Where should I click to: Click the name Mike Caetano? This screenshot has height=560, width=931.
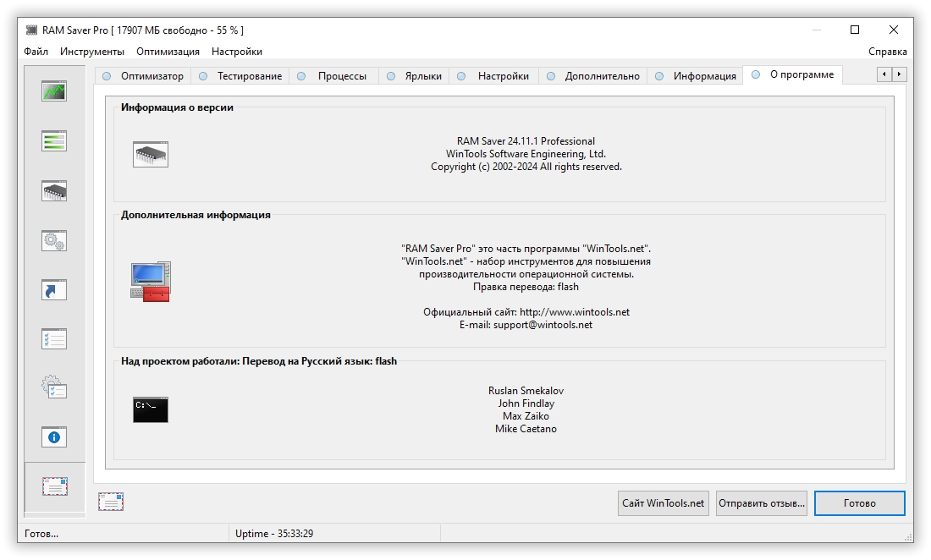pyautogui.click(x=526, y=429)
